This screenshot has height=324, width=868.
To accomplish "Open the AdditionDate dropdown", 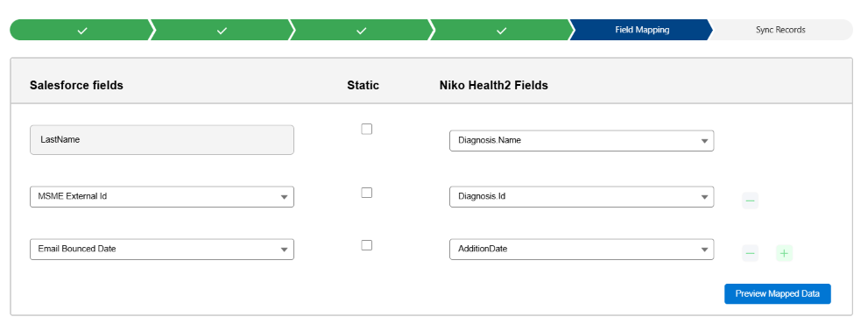I will tap(582, 250).
